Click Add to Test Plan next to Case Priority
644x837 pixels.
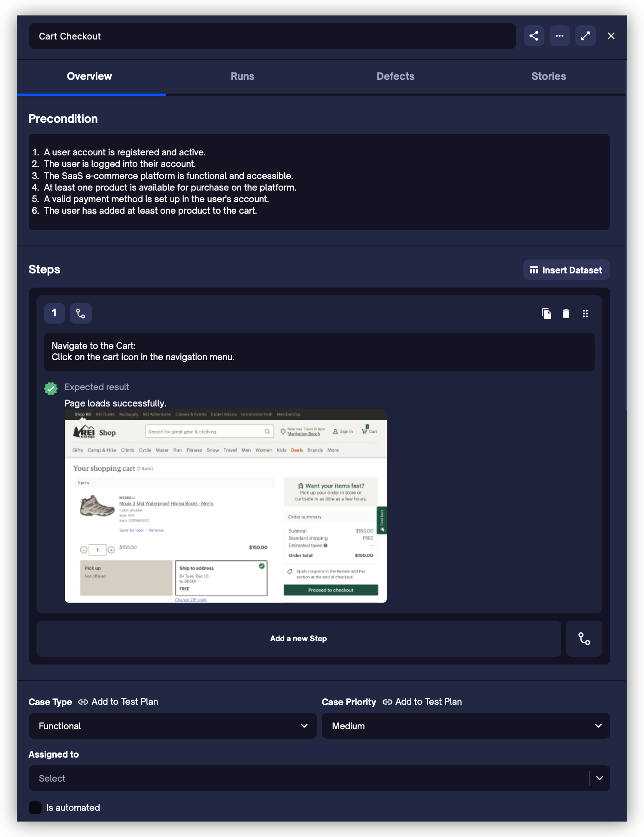click(x=428, y=702)
